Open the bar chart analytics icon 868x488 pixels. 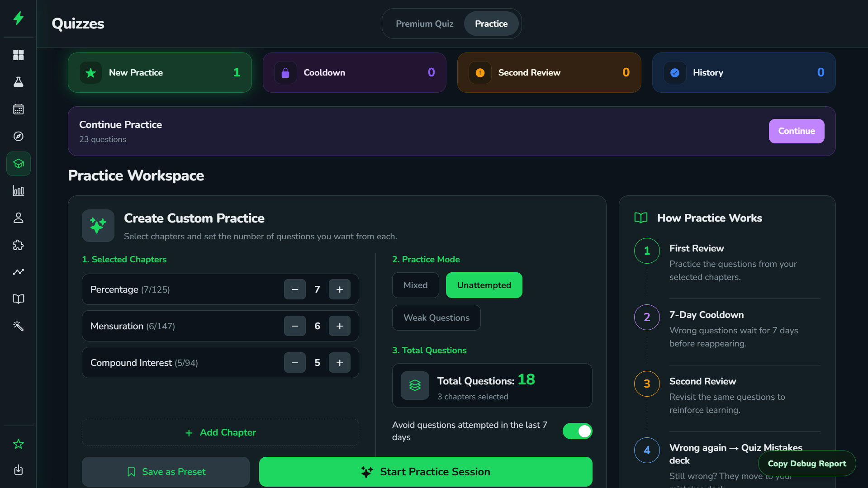19,190
